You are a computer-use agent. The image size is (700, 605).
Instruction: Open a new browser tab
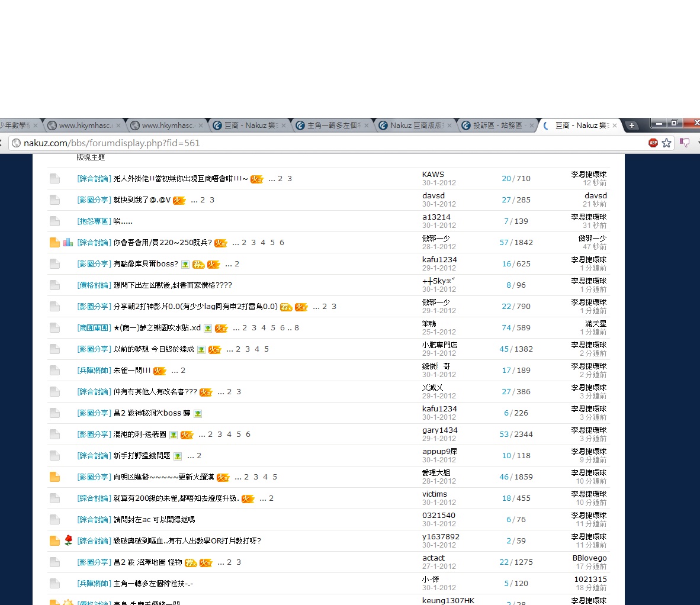(631, 125)
